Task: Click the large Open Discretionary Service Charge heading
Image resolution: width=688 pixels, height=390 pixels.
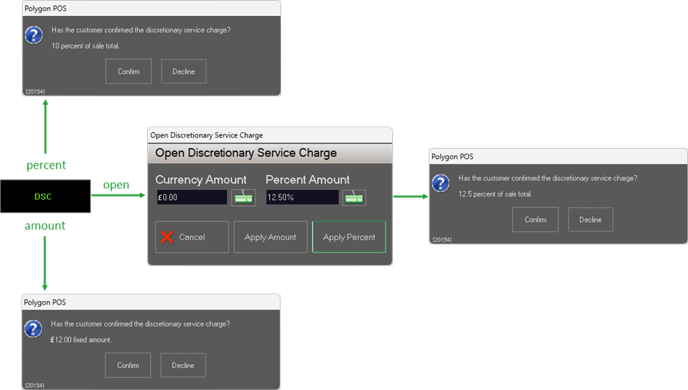Action: 246,153
